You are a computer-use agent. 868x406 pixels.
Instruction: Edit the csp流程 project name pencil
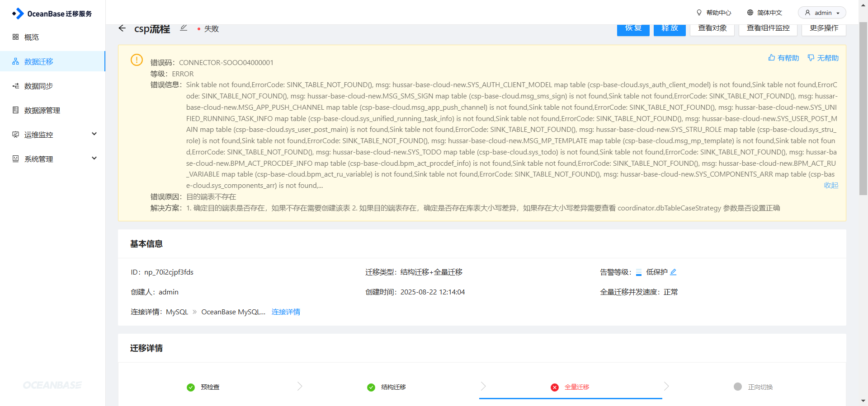184,28
